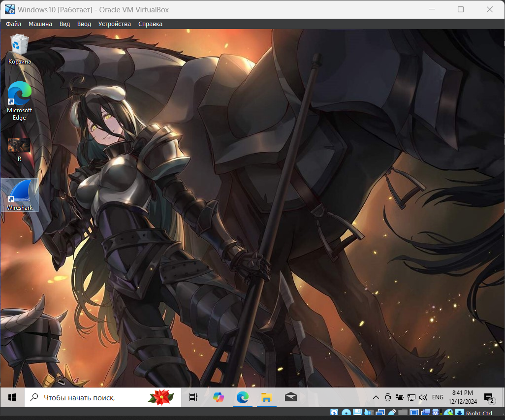This screenshot has width=505, height=420.
Task: Open the network tray icon
Action: (411, 397)
